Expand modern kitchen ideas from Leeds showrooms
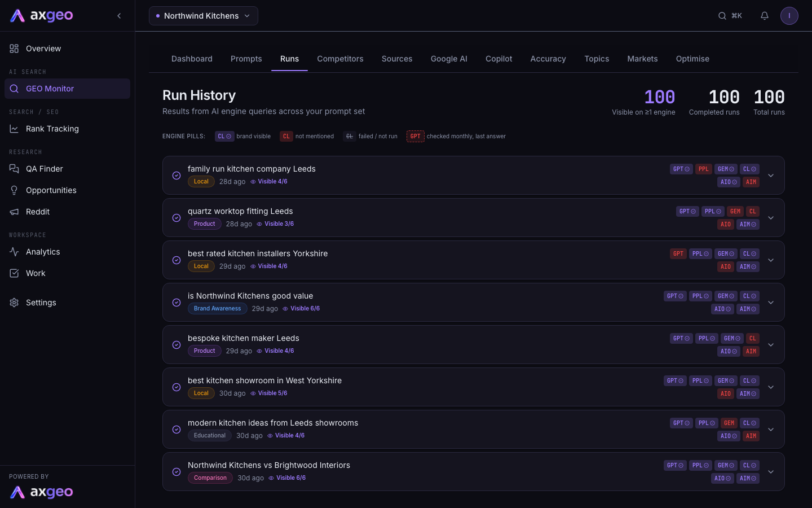 (x=771, y=430)
